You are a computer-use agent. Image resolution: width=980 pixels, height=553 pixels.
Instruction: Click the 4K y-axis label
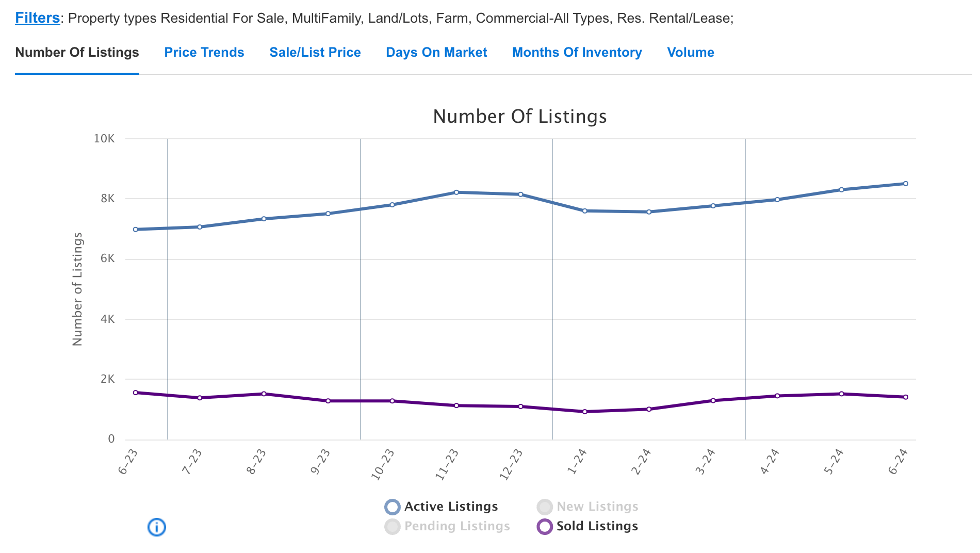click(x=108, y=319)
